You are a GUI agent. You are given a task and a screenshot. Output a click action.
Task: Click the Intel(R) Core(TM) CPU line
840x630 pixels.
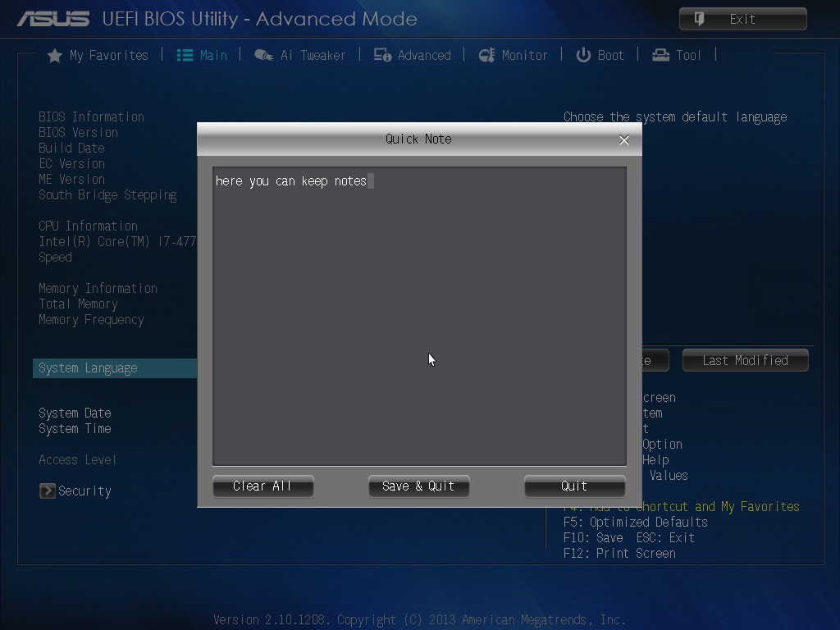[117, 242]
